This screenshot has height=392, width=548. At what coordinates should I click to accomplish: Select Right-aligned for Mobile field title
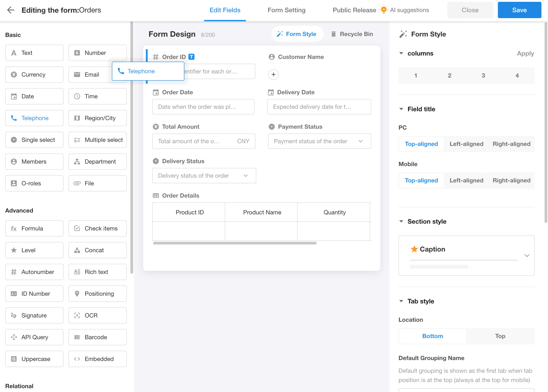(x=511, y=180)
